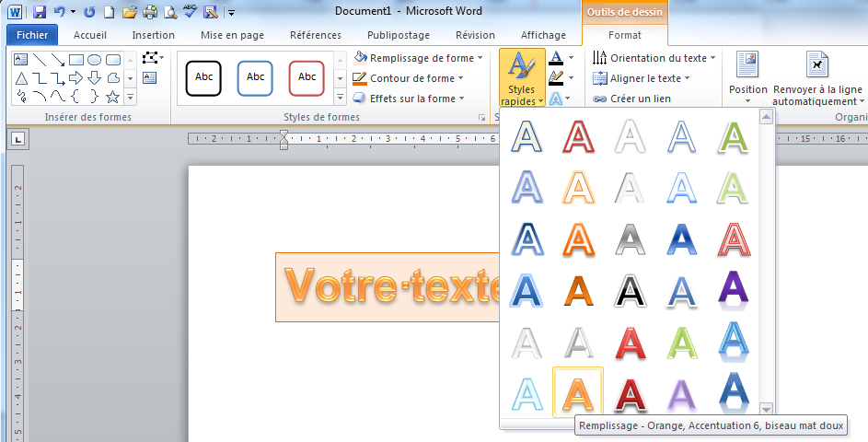
Task: Open the Styles de formes dialog launcher
Action: coord(481,118)
